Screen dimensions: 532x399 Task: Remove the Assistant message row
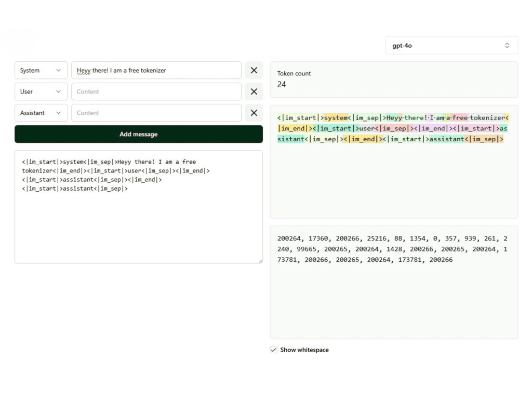(x=254, y=113)
